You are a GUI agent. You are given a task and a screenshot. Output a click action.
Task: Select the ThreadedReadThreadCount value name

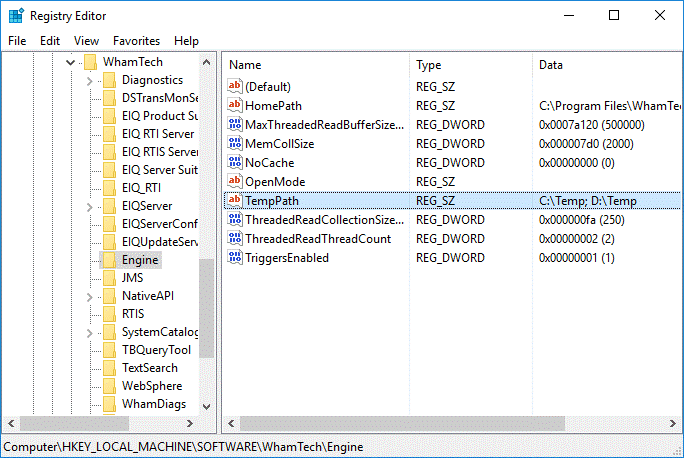pos(318,239)
